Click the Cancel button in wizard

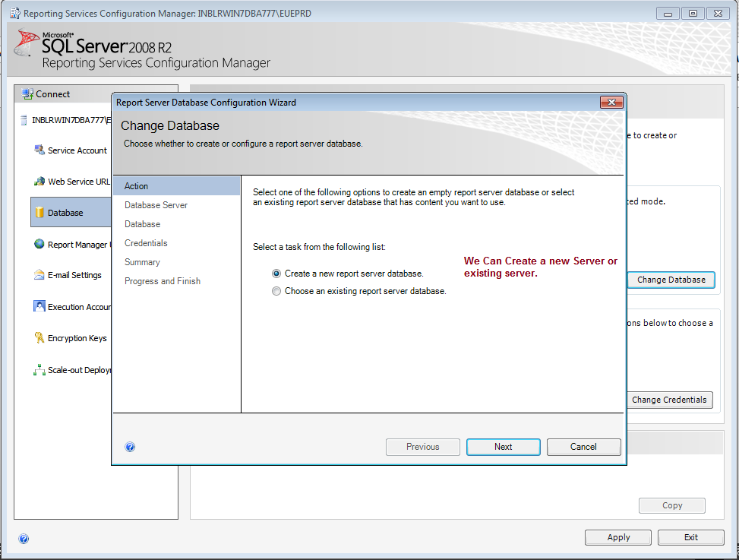click(583, 447)
